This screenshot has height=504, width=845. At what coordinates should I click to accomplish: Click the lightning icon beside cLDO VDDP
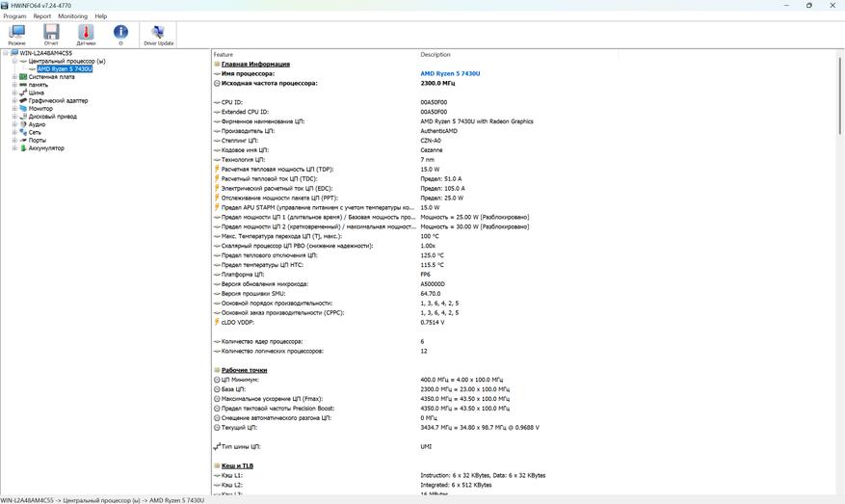[217, 322]
